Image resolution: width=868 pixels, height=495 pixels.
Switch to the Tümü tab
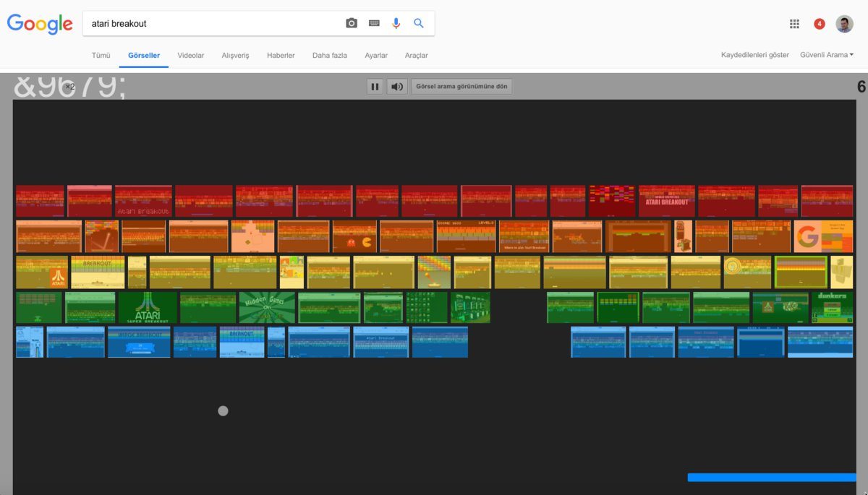pos(101,56)
